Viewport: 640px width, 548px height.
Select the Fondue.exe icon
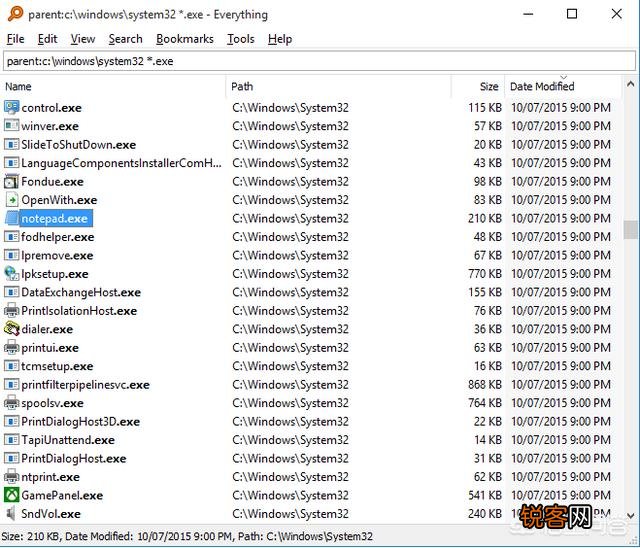(12, 181)
